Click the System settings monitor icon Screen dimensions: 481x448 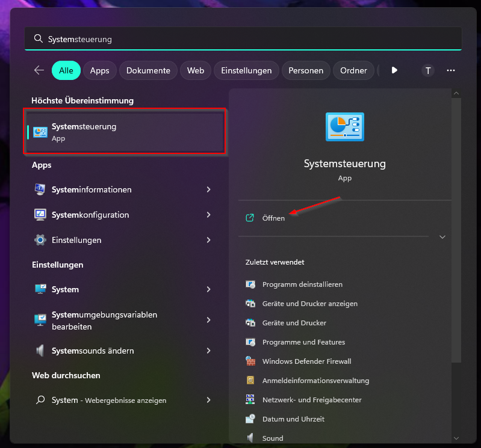coord(40,289)
